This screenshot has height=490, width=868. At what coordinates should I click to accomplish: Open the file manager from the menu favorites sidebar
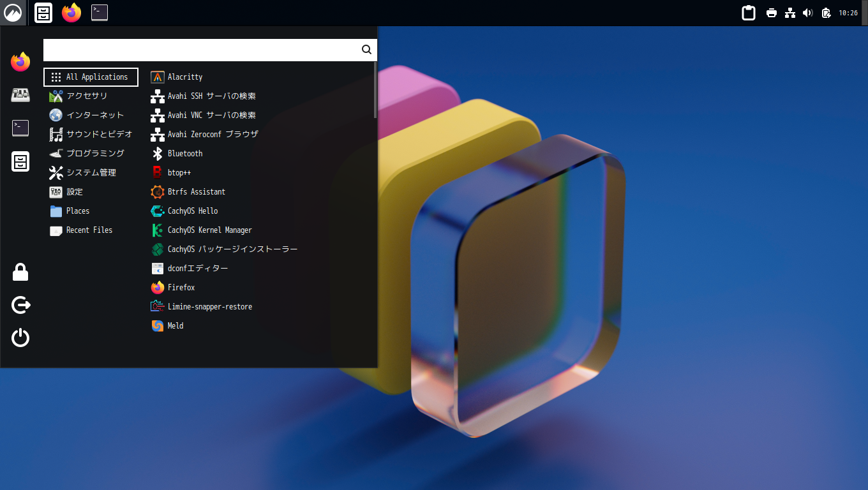coord(20,161)
